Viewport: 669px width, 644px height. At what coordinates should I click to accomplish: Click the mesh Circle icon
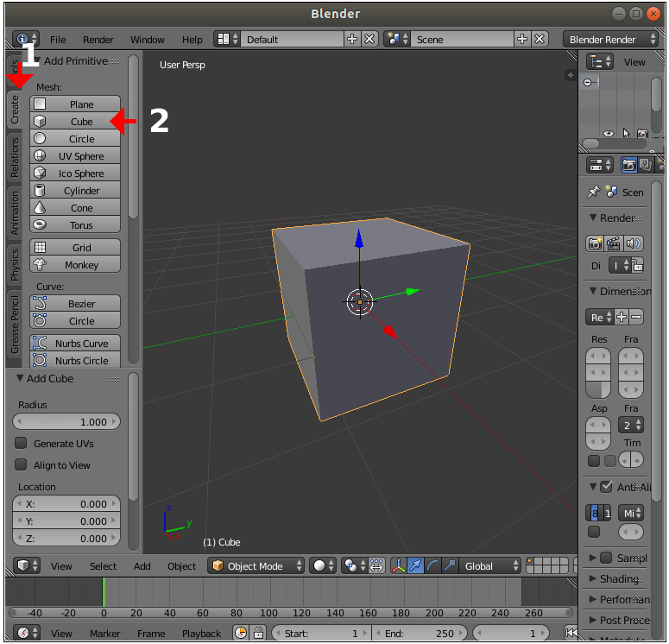(40, 139)
